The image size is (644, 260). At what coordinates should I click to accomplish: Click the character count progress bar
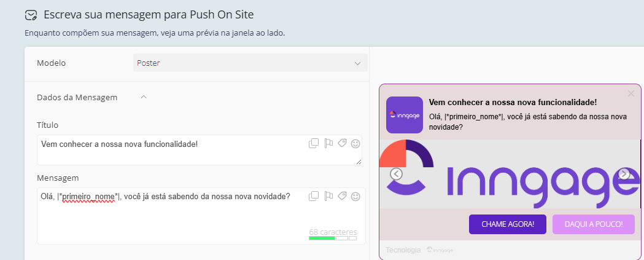point(333,238)
